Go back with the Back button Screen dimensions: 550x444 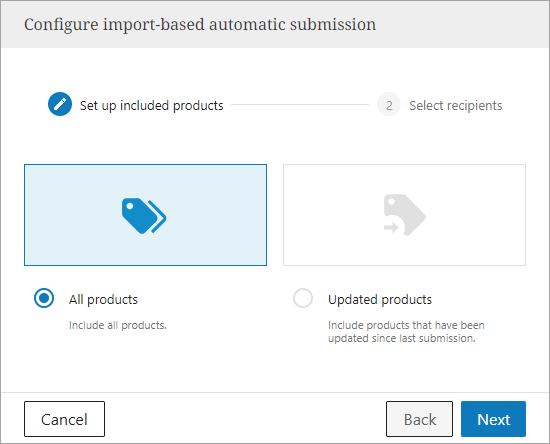(420, 419)
